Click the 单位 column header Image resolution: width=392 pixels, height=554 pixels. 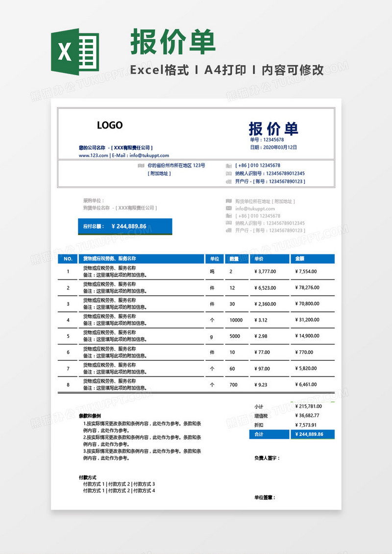point(215,259)
